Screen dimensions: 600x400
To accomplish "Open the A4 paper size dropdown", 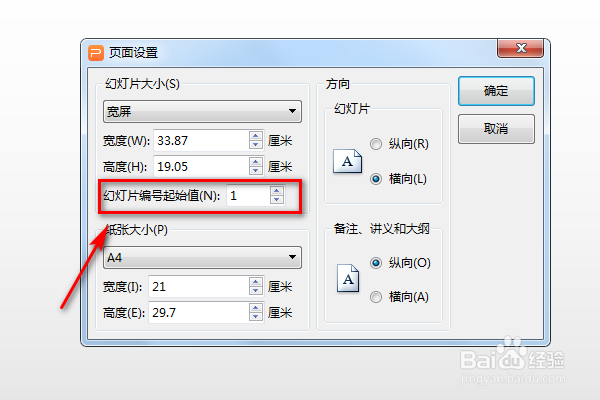I will pyautogui.click(x=202, y=257).
